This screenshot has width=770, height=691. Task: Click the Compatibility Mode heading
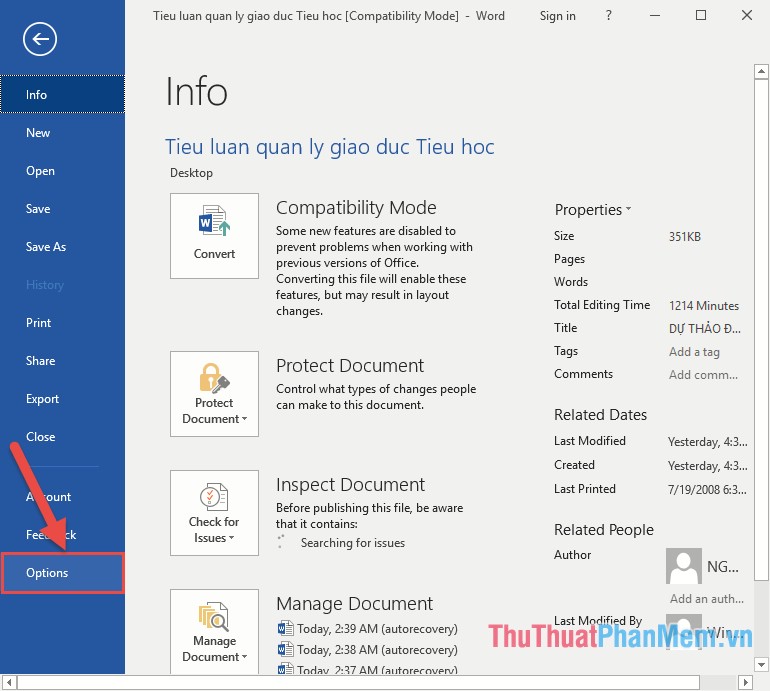click(x=356, y=208)
